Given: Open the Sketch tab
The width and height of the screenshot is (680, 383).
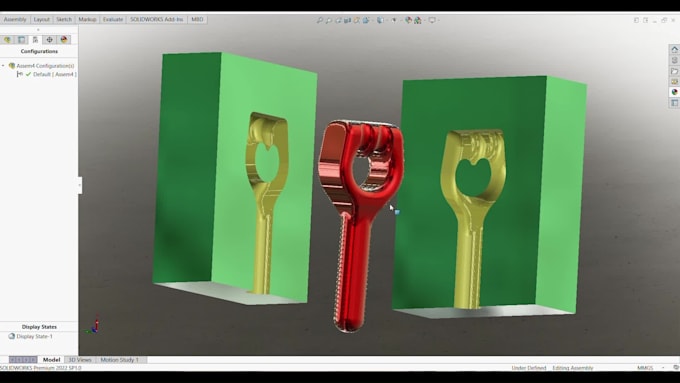Looking at the screenshot, I should pyautogui.click(x=64, y=20).
